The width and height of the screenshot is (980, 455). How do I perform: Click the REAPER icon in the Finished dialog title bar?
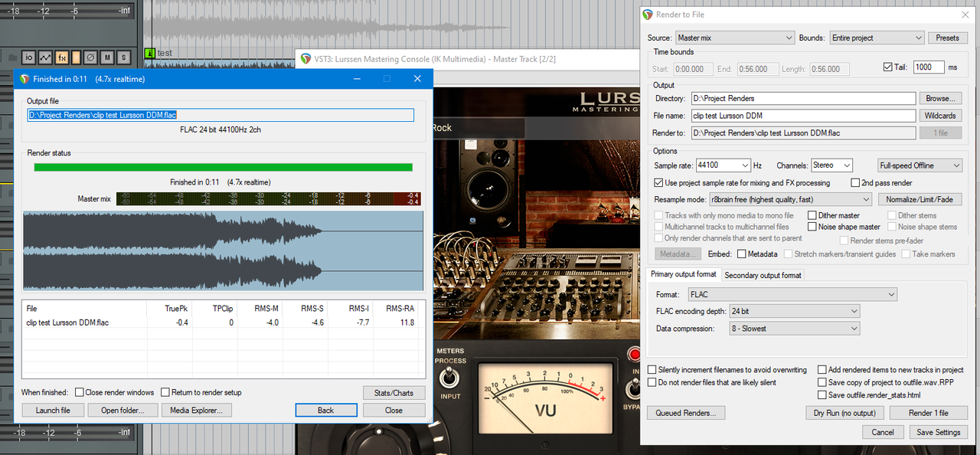(24, 79)
